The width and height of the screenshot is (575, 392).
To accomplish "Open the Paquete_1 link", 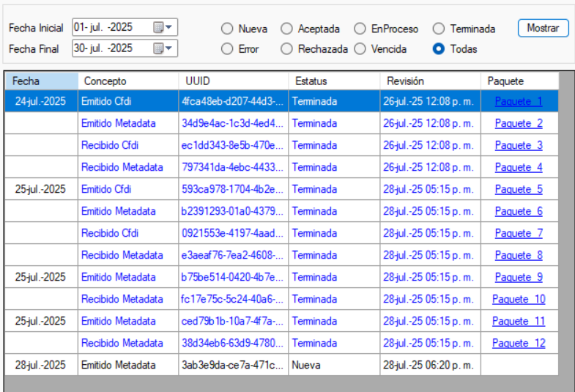I will click(519, 101).
